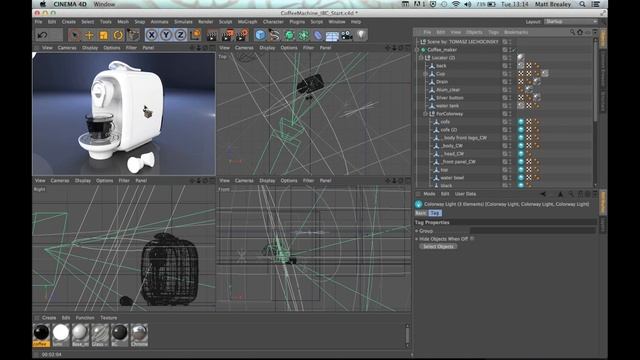Toggle visibility dots for back object

(x=510, y=66)
